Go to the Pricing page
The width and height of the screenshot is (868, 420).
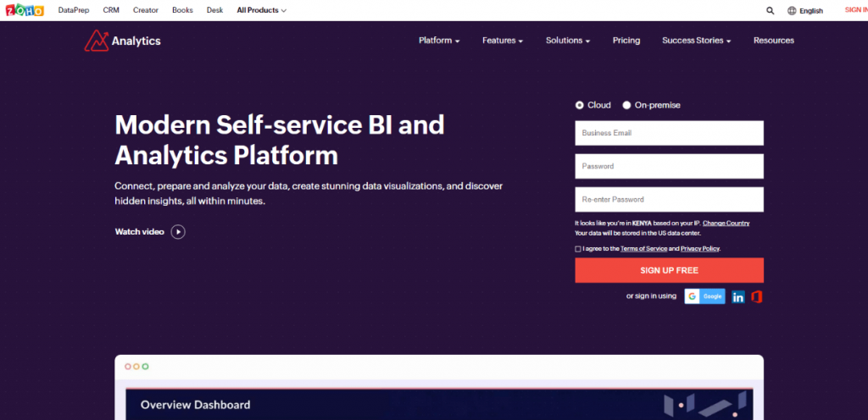(x=626, y=41)
